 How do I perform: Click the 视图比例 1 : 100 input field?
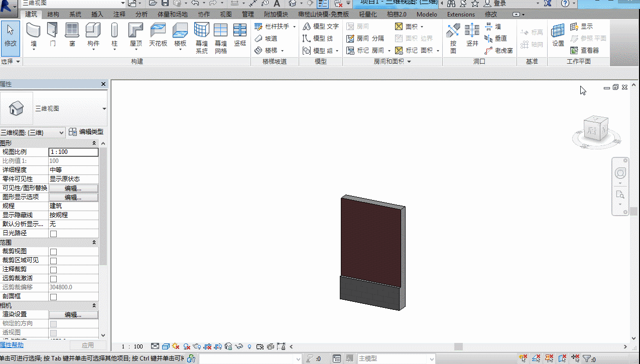click(73, 152)
